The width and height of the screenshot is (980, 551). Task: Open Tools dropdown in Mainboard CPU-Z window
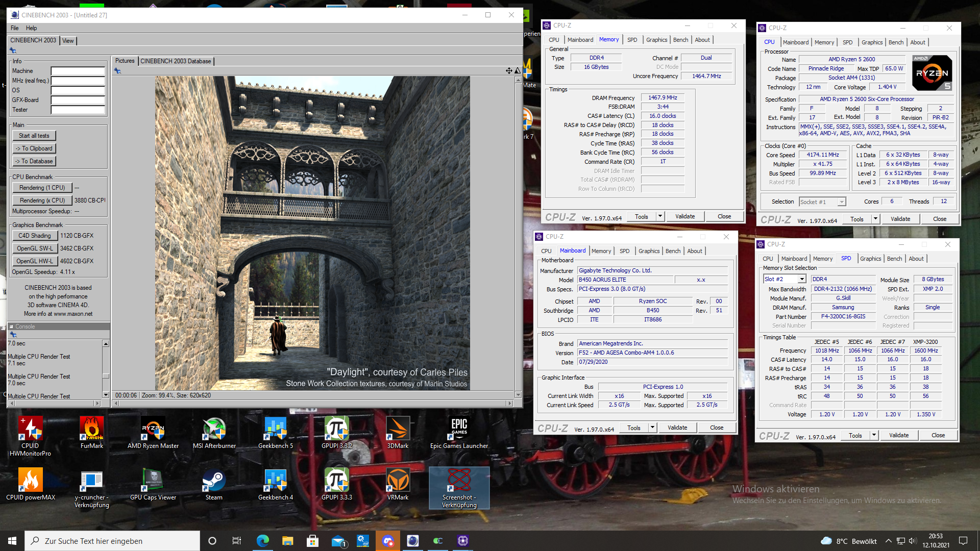(652, 428)
